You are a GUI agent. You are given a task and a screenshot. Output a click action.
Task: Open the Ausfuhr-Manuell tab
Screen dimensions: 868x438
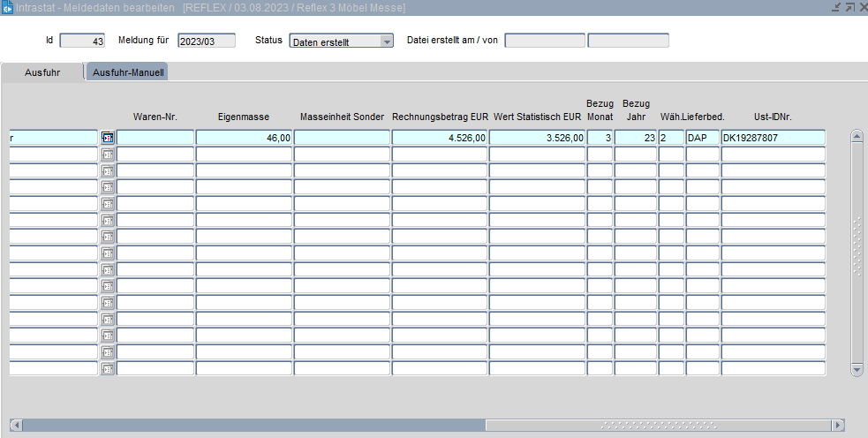pyautogui.click(x=128, y=72)
